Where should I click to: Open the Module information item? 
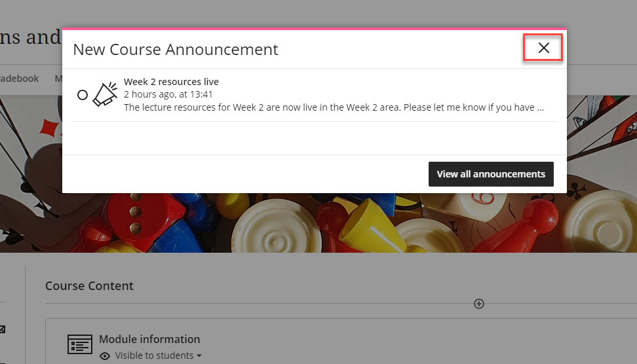click(149, 339)
